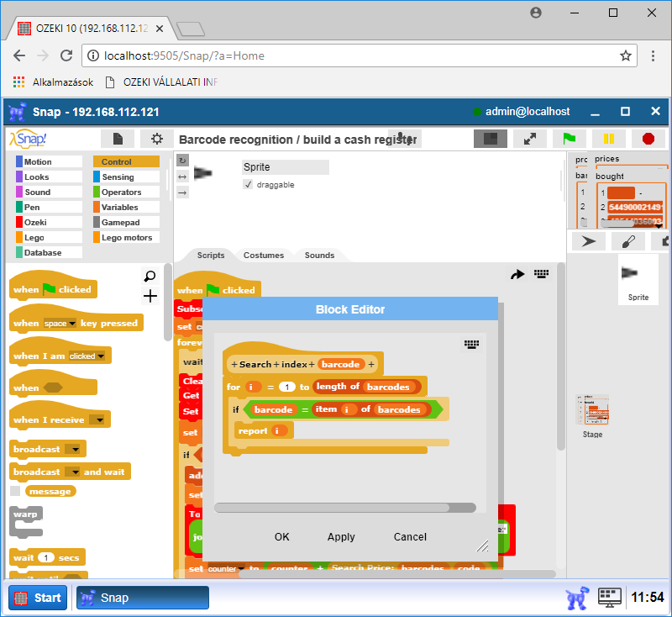The image size is (672, 617).
Task: Open 'when I receive' message dropdown
Action: [x=99, y=419]
